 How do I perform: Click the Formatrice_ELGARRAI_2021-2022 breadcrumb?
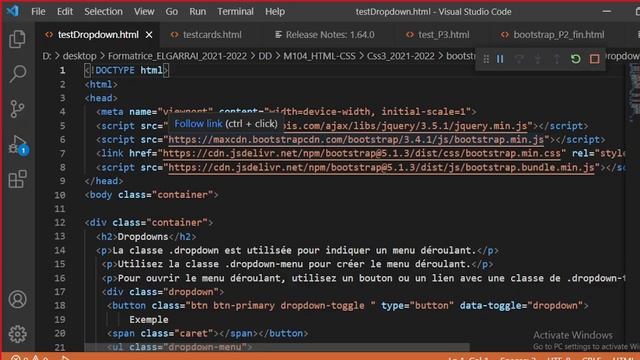tap(177, 56)
